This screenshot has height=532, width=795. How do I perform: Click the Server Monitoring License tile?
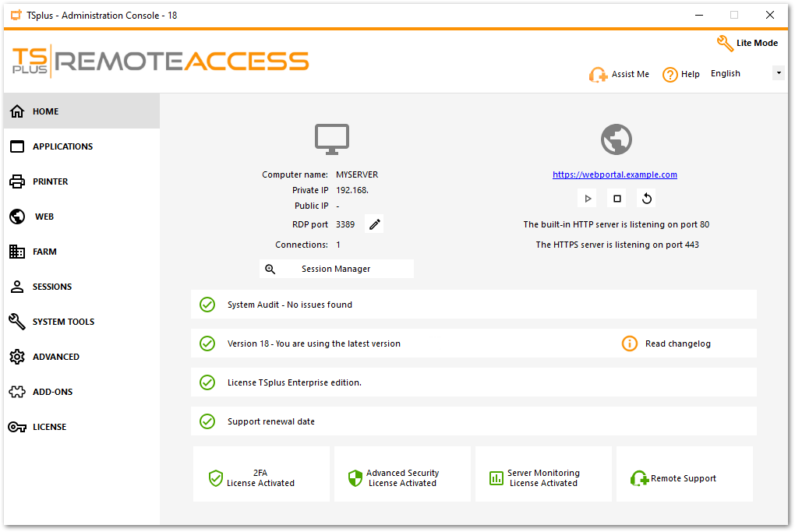(x=542, y=474)
